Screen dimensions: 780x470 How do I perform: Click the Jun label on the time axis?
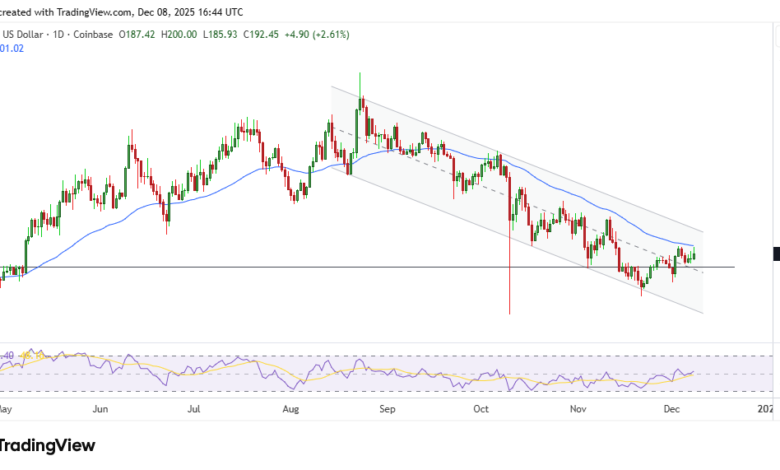point(100,409)
